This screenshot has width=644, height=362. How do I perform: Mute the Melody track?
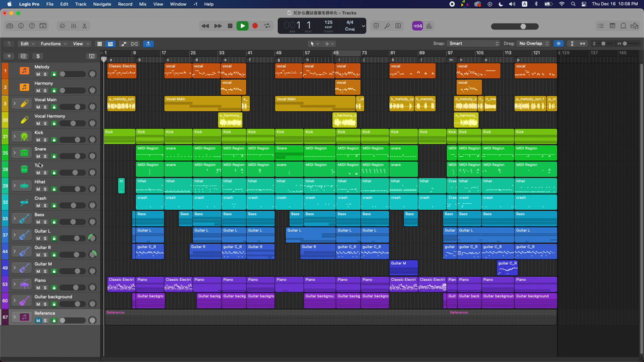[x=38, y=74]
